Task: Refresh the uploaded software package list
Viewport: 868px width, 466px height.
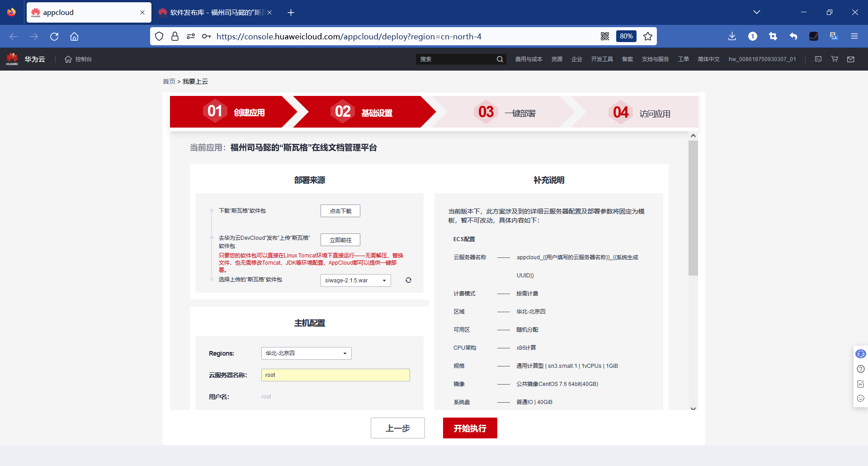Action: point(408,280)
